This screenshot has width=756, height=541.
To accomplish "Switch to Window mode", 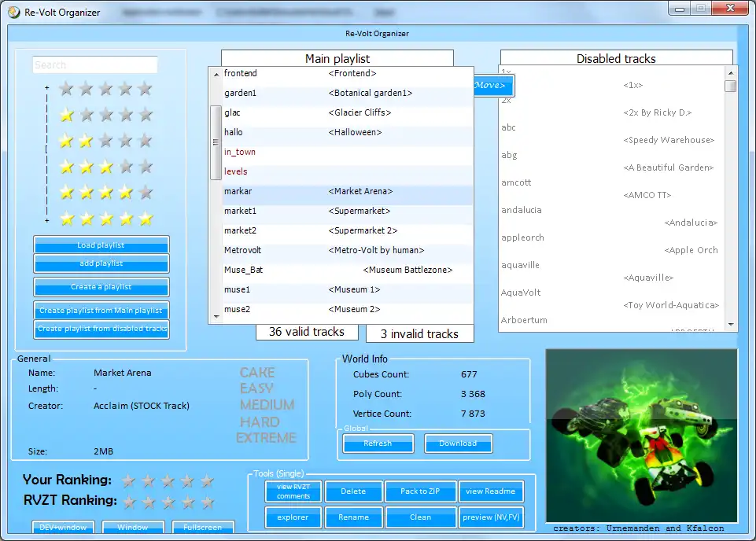I will click(133, 527).
